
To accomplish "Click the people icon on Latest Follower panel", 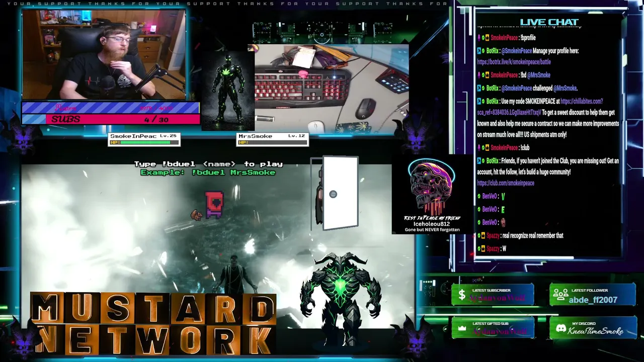I will pyautogui.click(x=560, y=295).
